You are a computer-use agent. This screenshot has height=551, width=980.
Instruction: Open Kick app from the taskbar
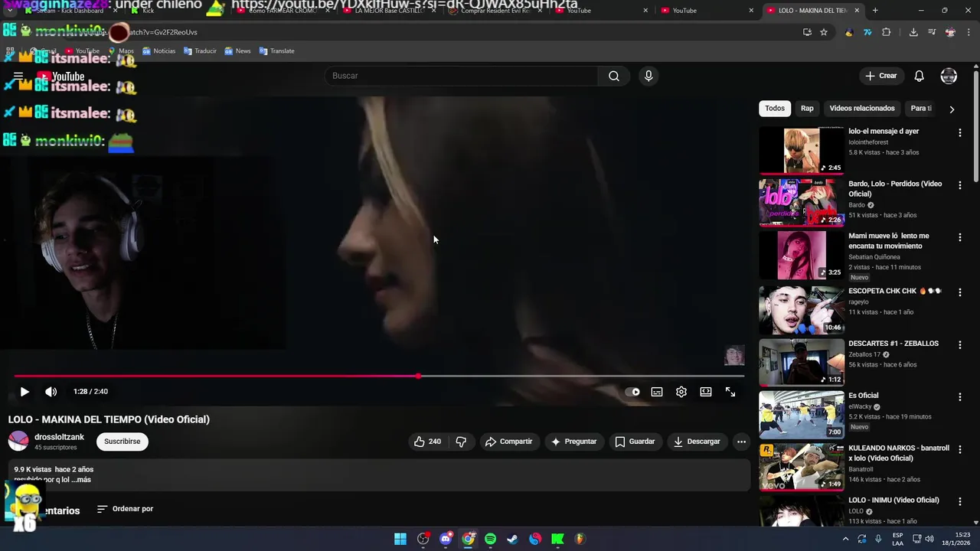pos(557,539)
